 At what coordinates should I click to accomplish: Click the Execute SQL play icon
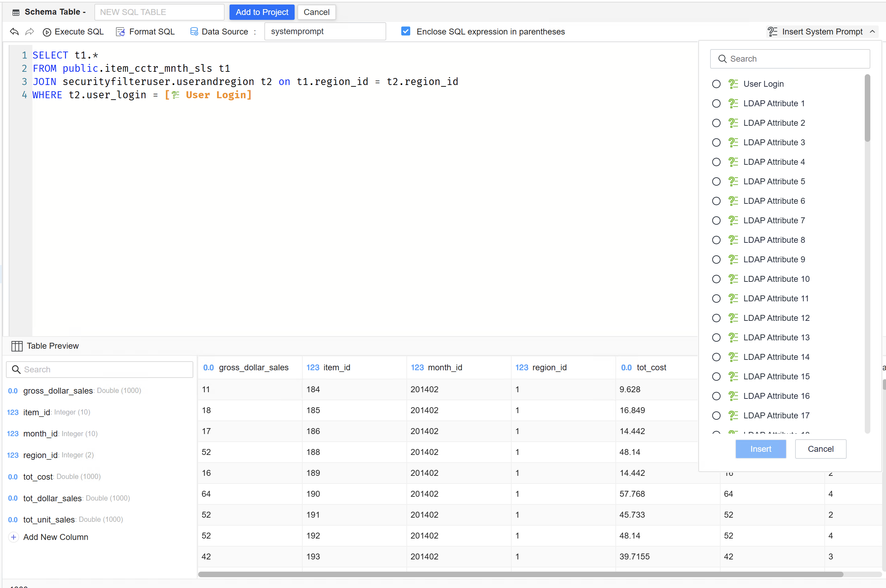[47, 32]
